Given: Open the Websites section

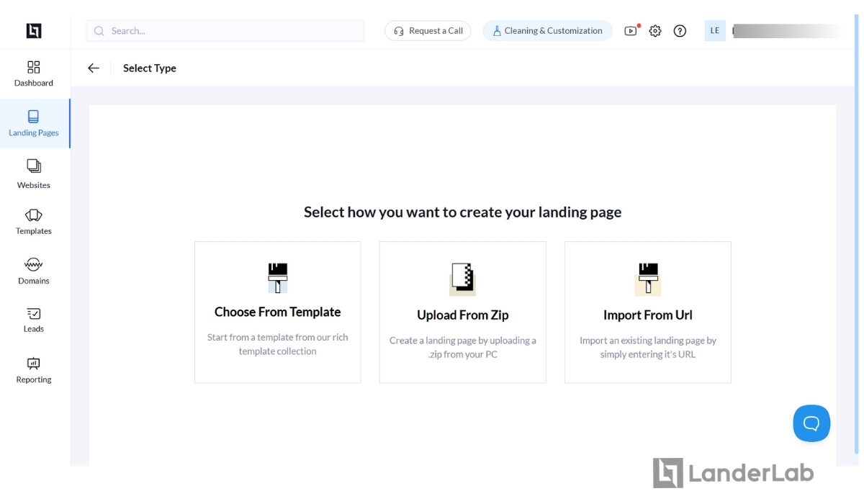Looking at the screenshot, I should click(34, 174).
